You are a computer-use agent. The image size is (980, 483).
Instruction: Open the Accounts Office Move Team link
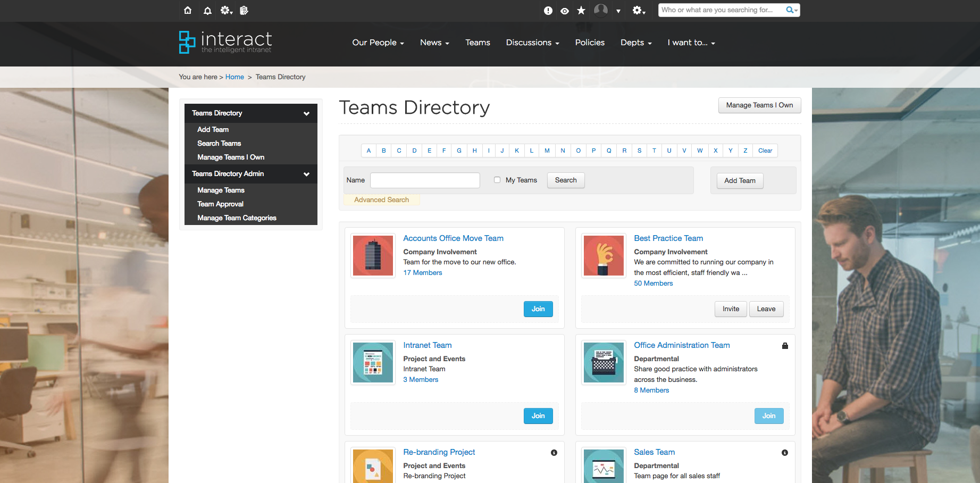click(x=453, y=238)
